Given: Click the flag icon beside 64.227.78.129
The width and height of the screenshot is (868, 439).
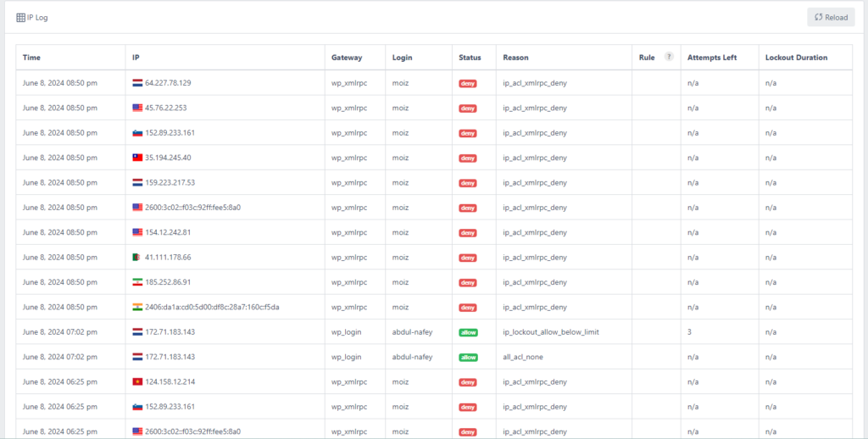Looking at the screenshot, I should click(137, 83).
